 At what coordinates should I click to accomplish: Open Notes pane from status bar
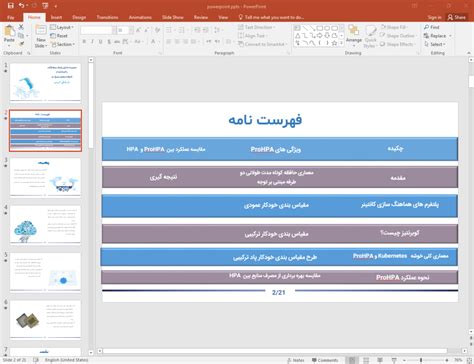296,360
